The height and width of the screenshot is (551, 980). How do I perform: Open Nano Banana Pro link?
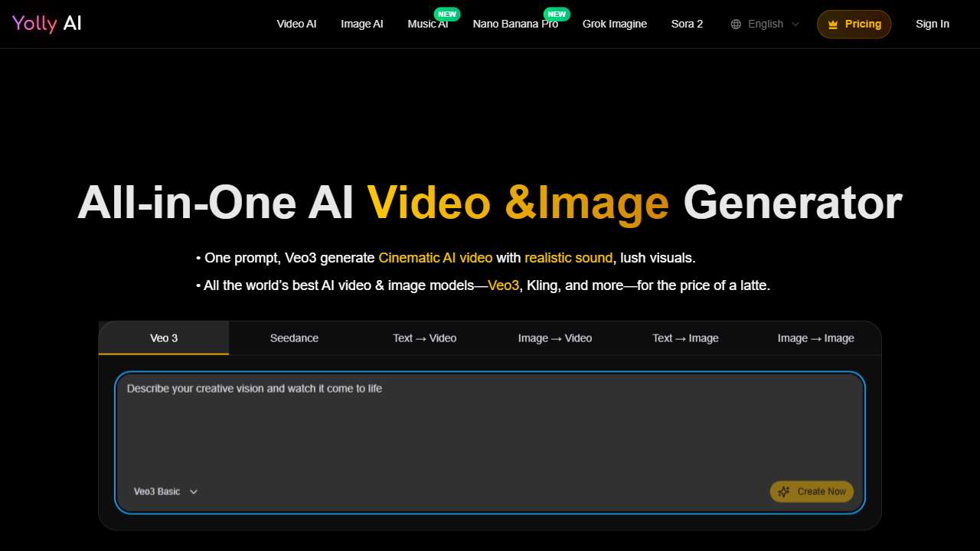(x=515, y=24)
